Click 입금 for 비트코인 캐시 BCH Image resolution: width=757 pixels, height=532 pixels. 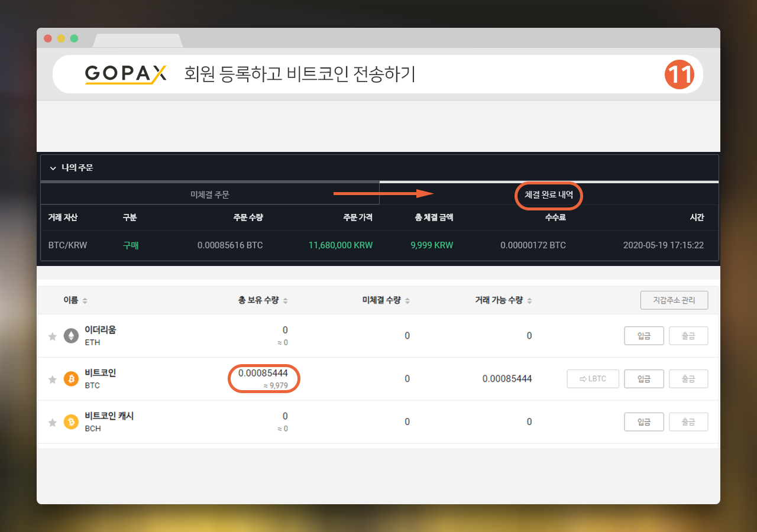tap(644, 421)
